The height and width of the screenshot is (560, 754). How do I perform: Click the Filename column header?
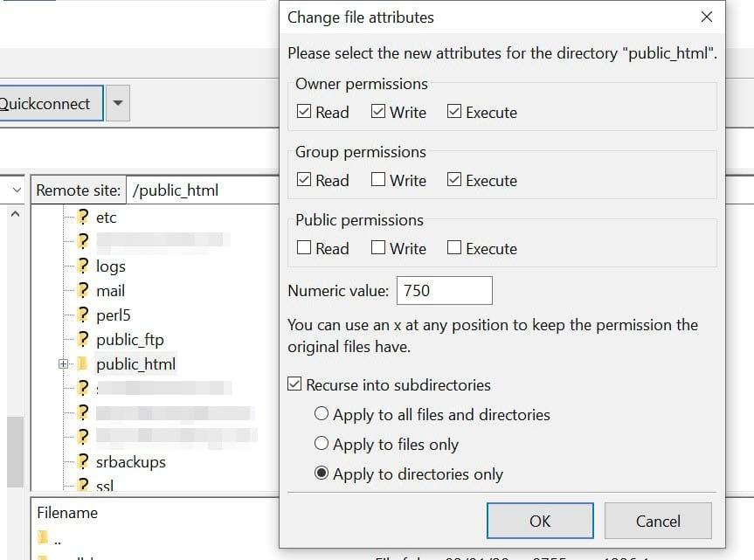[66, 513]
